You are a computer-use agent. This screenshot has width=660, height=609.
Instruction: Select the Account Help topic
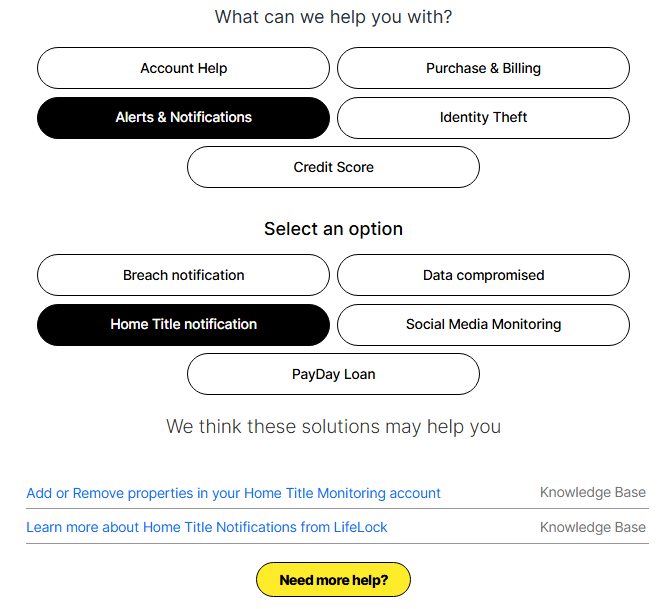pyautogui.click(x=183, y=68)
